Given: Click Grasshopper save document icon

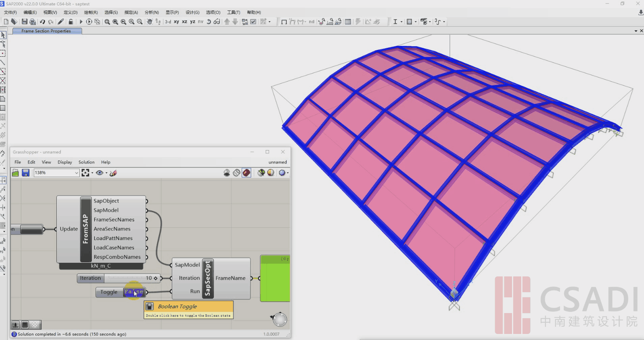Looking at the screenshot, I should click(x=25, y=173).
